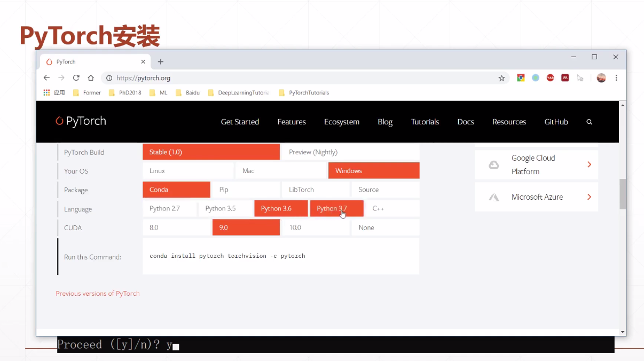Select Python 3.5 language option

pyautogui.click(x=225, y=208)
